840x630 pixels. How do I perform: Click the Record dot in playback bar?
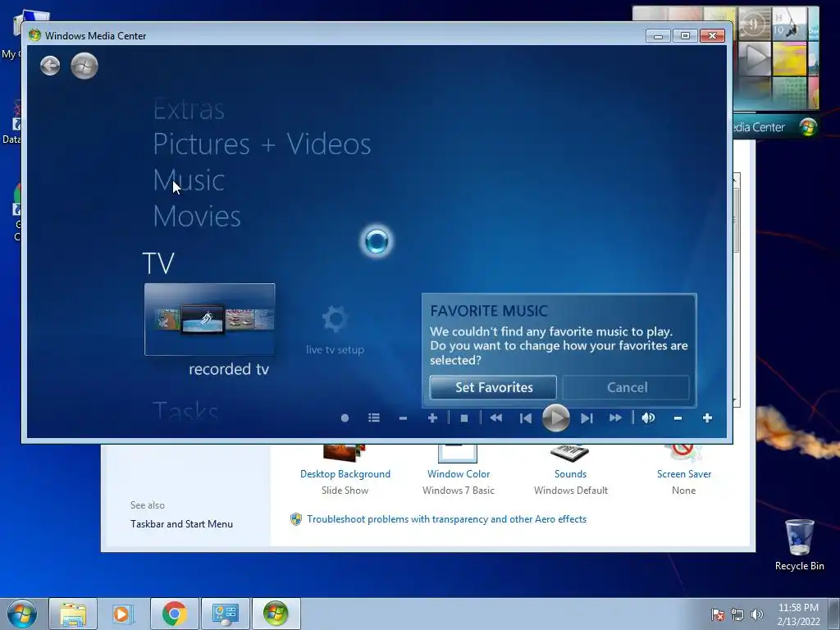345,418
